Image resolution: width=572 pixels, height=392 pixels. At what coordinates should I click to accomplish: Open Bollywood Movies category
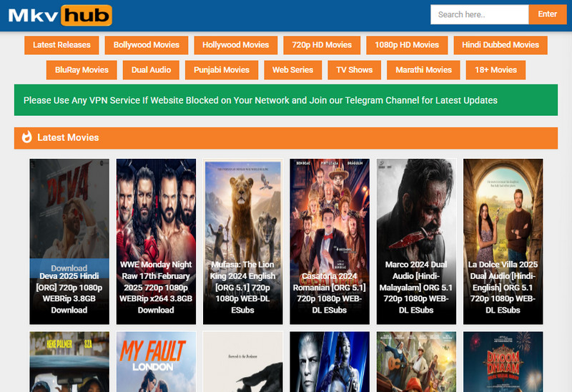click(147, 45)
